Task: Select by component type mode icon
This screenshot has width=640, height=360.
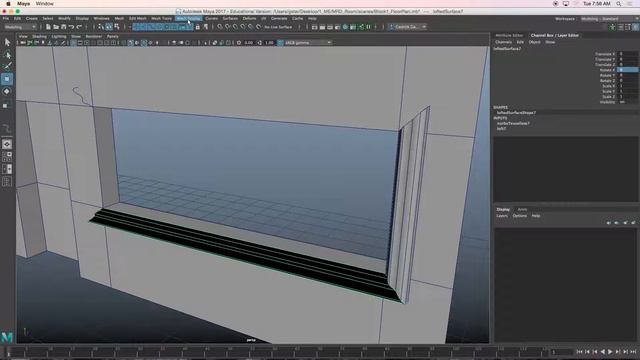Action: click(117, 27)
